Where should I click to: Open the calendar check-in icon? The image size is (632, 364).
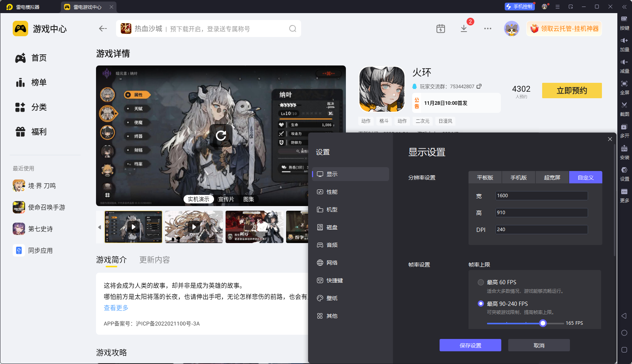click(x=441, y=29)
